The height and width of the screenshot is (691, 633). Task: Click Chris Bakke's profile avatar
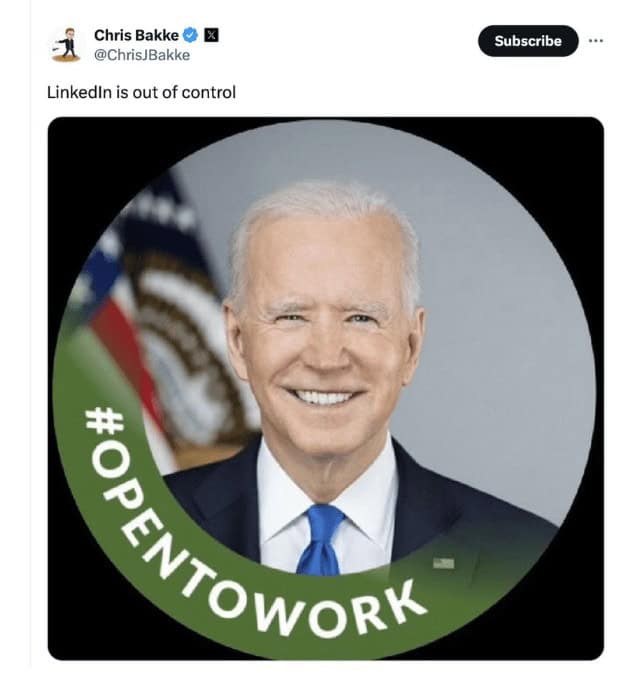tap(65, 44)
